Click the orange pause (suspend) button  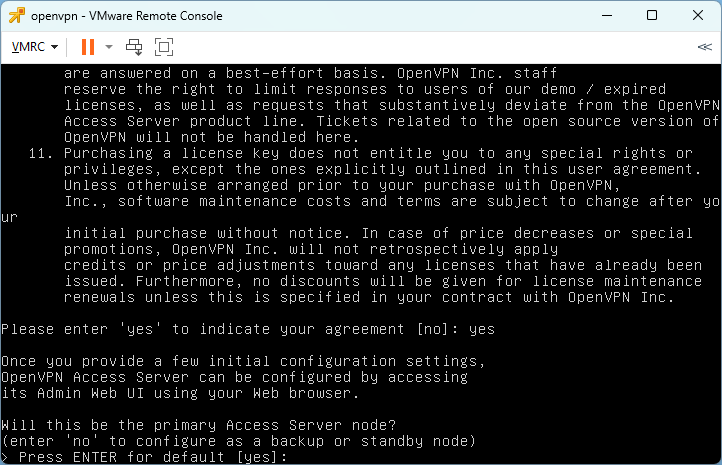click(88, 47)
